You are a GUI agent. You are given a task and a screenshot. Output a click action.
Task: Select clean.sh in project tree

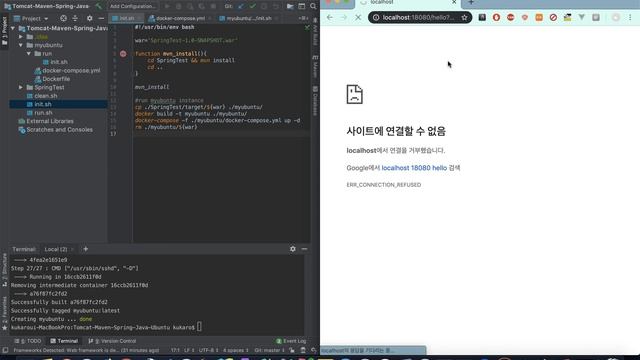point(42,96)
